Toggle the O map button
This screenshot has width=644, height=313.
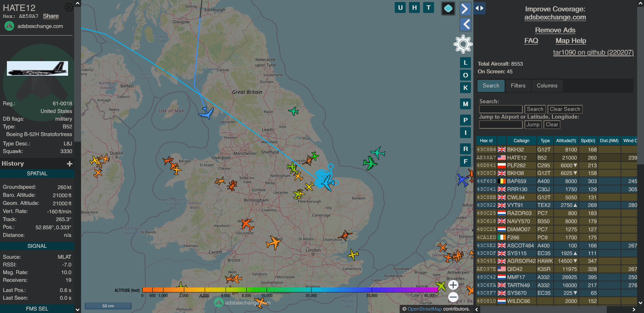pyautogui.click(x=466, y=75)
